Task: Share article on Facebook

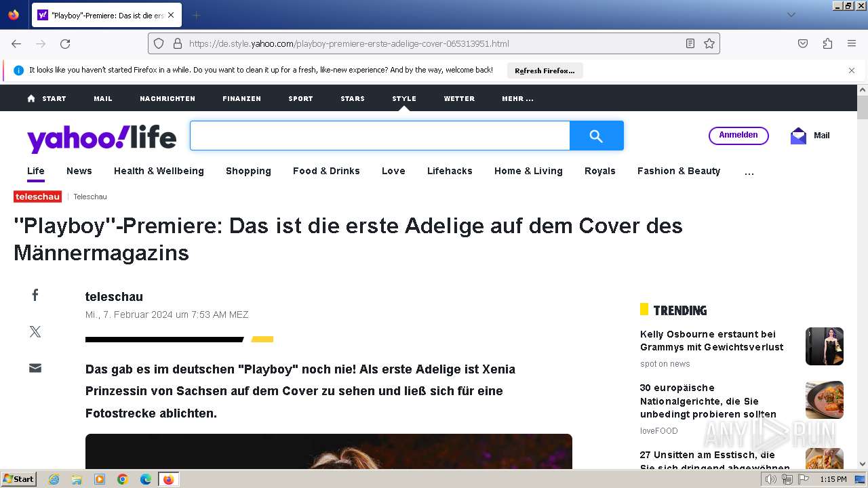Action: pyautogui.click(x=35, y=295)
